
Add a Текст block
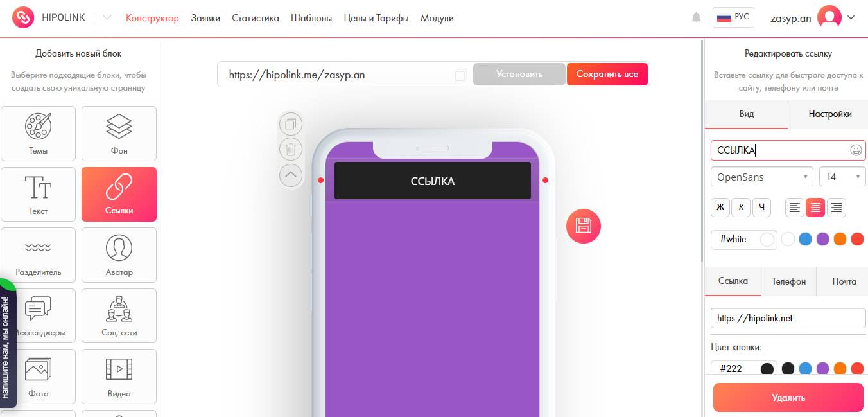39,194
